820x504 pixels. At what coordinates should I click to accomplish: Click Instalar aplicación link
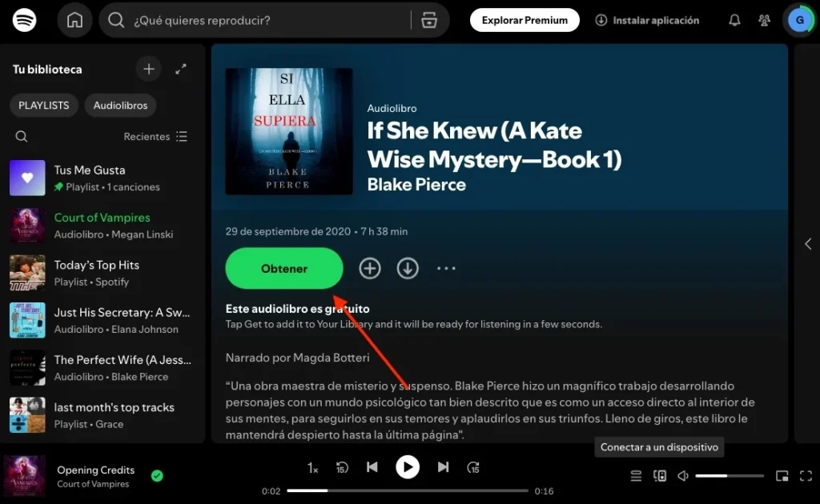point(647,20)
